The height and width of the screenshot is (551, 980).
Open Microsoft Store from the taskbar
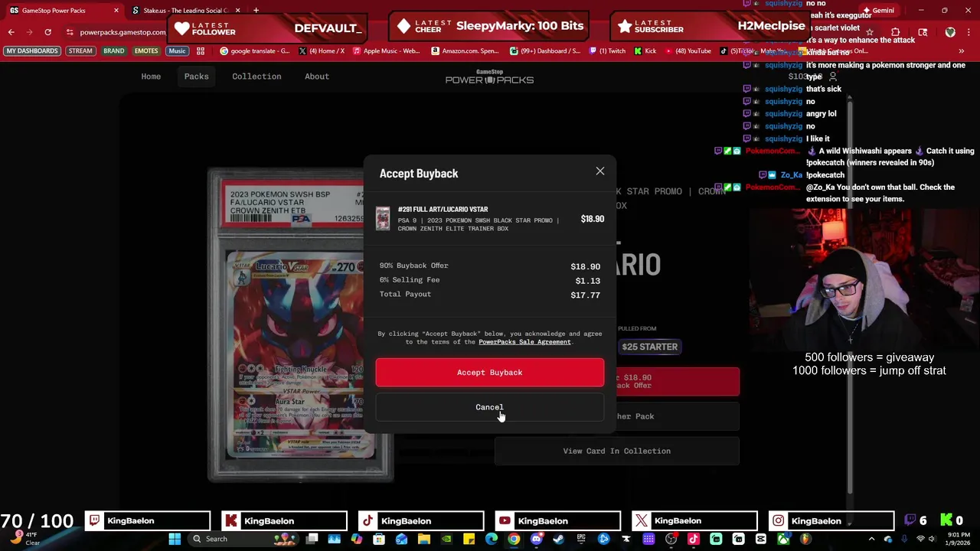pyautogui.click(x=378, y=539)
